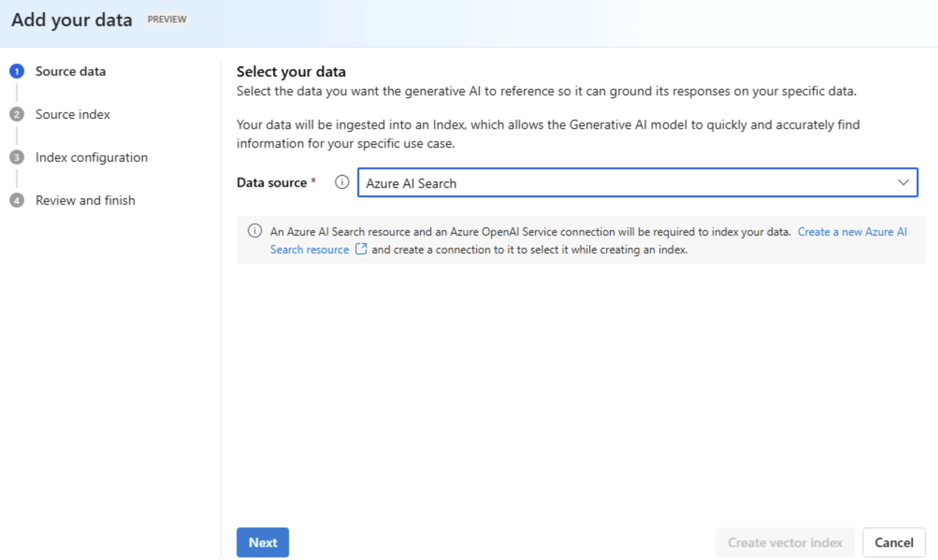938x560 pixels.
Task: Go to the Index configuration step
Action: (x=92, y=157)
